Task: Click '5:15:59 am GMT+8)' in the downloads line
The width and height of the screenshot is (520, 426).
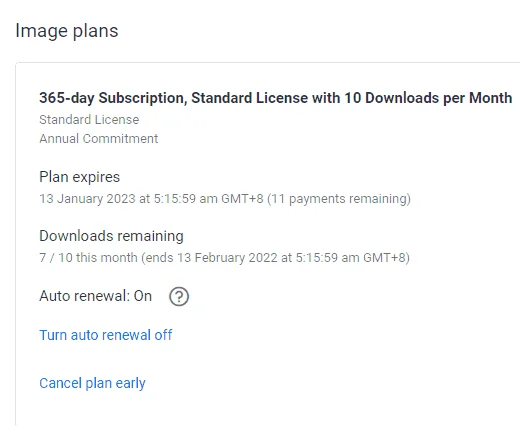Action: pyautogui.click(x=353, y=258)
